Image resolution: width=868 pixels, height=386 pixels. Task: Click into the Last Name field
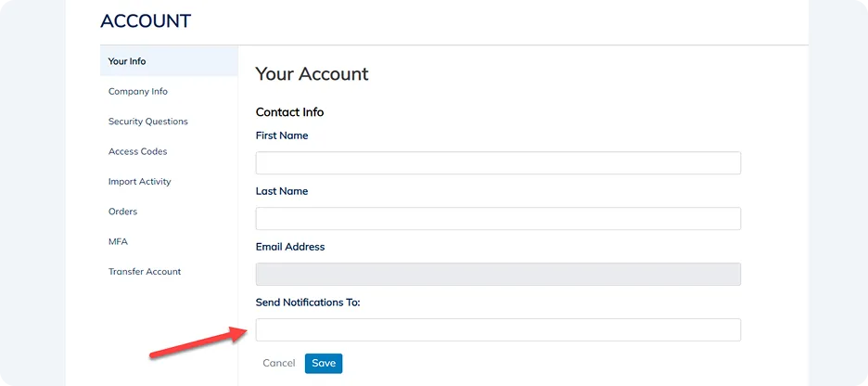click(498, 218)
